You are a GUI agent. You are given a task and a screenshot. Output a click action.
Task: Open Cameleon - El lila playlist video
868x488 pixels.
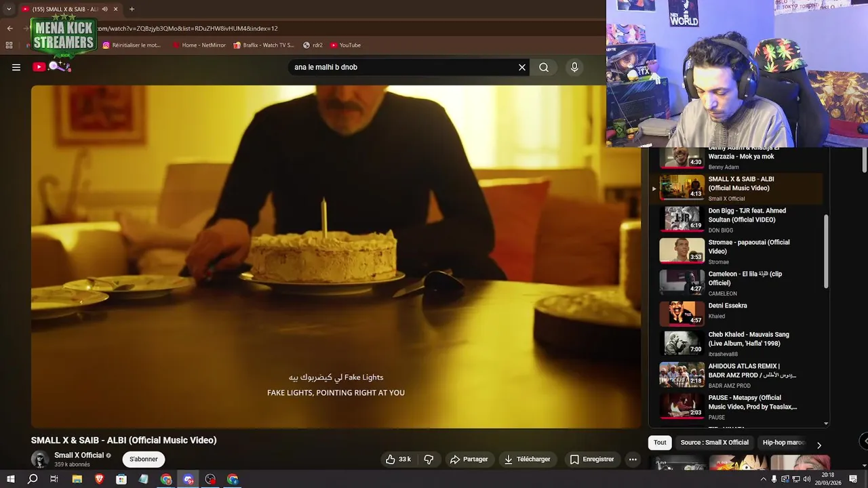point(736,283)
